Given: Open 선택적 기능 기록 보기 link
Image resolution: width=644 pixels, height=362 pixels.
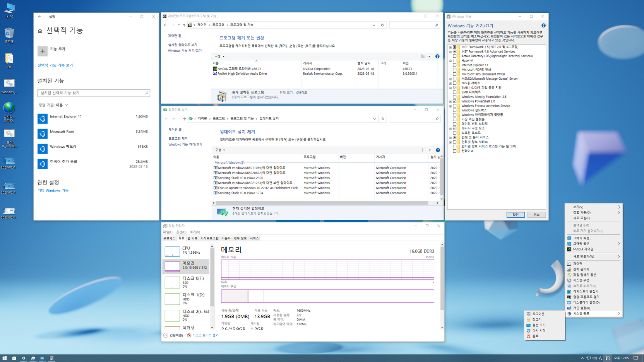Looking at the screenshot, I should (x=55, y=65).
